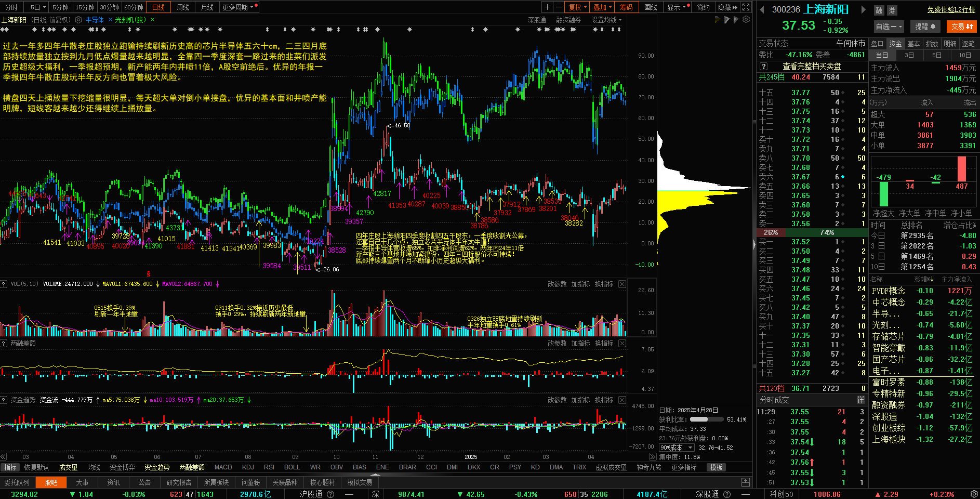
Task: Switch to the 60分钟 period
Action: (134, 7)
